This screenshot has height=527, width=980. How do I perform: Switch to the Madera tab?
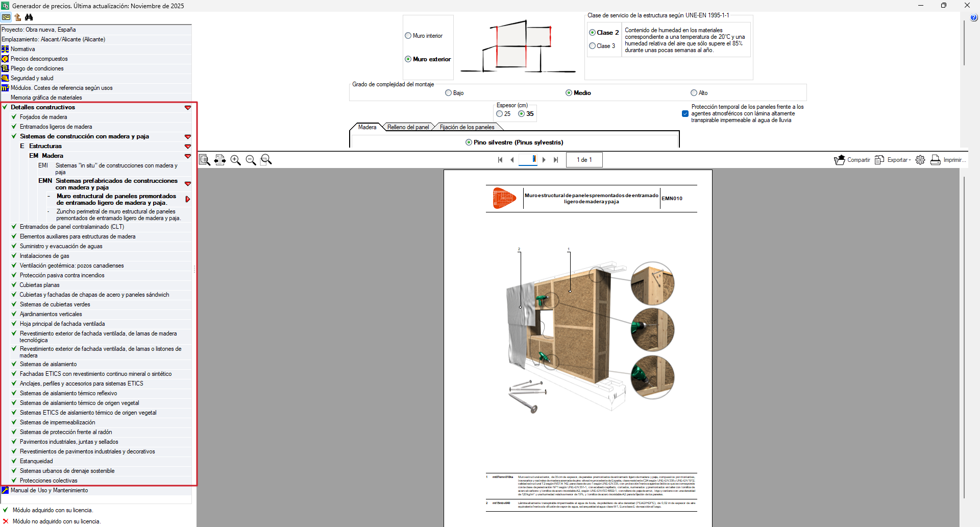coord(367,127)
